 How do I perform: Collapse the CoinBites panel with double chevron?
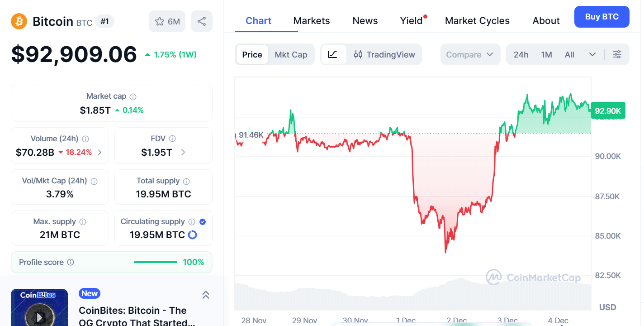point(205,295)
